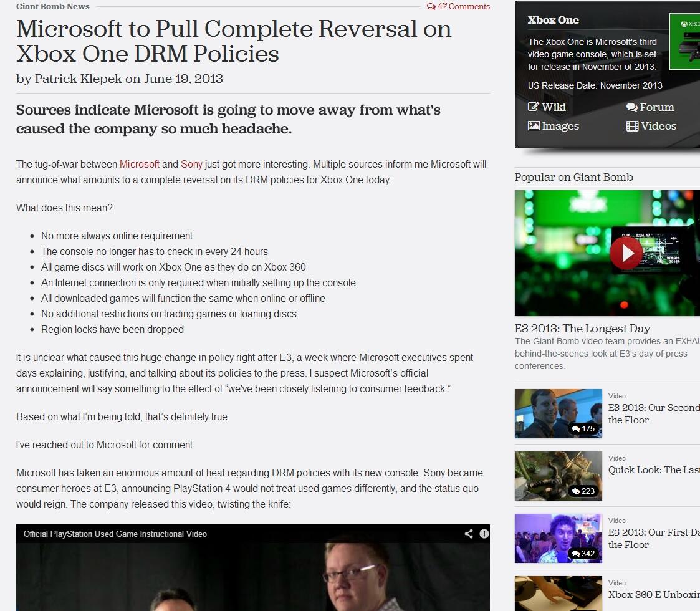The height and width of the screenshot is (611, 700).
Task: Click 'I've reached out to Microsoft for comment.'
Action: [105, 445]
